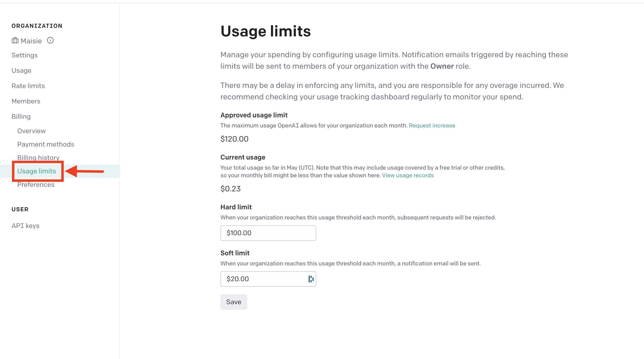Click the Current usage heading
This screenshot has height=359, width=644.
pos(242,157)
